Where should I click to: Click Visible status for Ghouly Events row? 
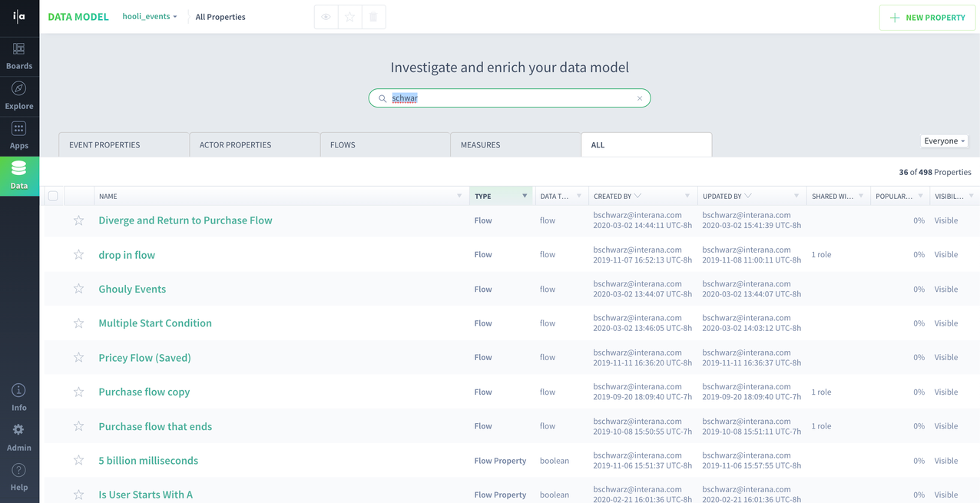pos(946,290)
